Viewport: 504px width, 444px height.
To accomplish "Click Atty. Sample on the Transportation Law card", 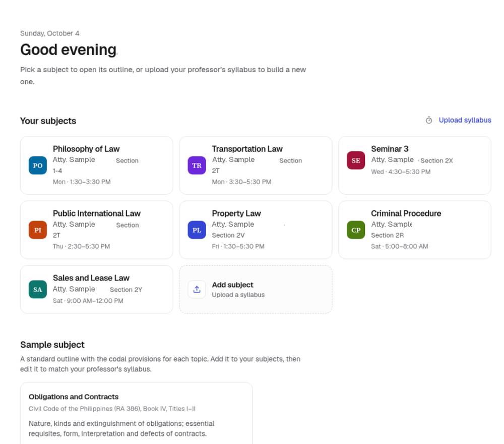I will (233, 159).
